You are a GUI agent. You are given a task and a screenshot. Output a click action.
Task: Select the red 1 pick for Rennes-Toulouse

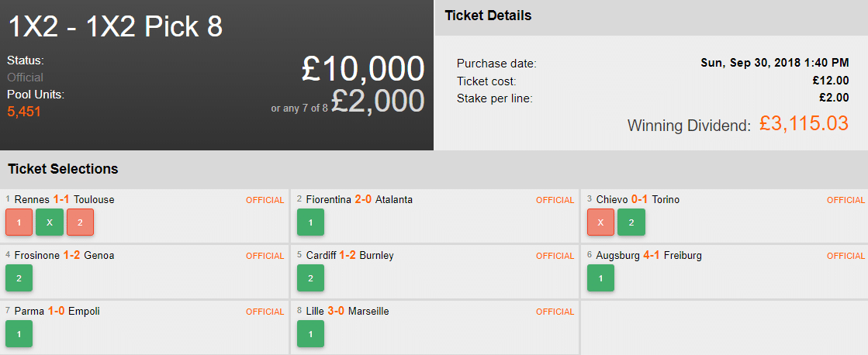(19, 222)
